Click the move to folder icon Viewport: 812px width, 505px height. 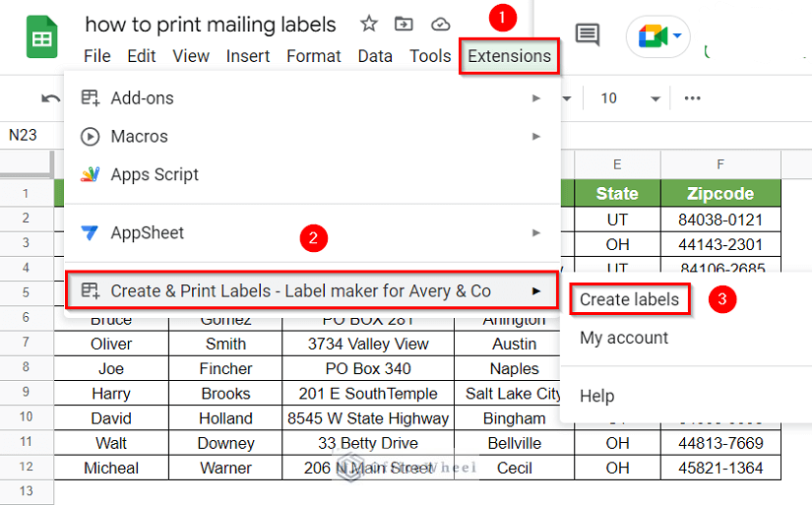404,24
